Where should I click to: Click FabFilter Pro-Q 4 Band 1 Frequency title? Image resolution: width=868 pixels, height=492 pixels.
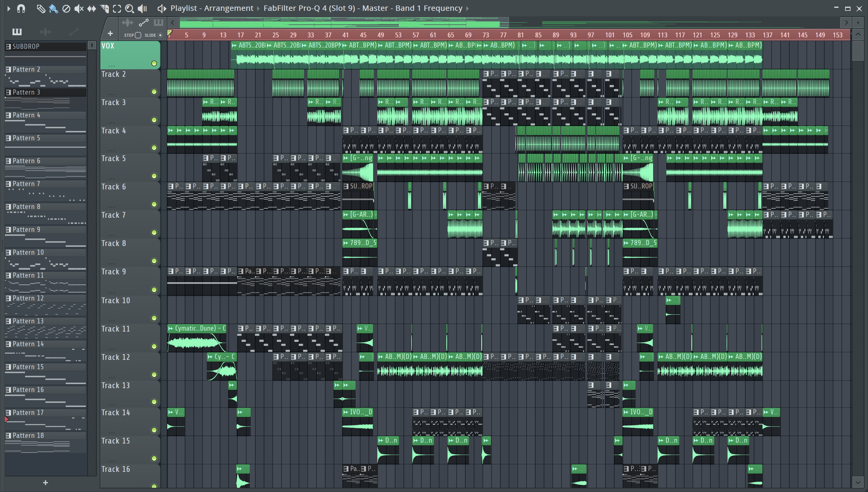(363, 8)
